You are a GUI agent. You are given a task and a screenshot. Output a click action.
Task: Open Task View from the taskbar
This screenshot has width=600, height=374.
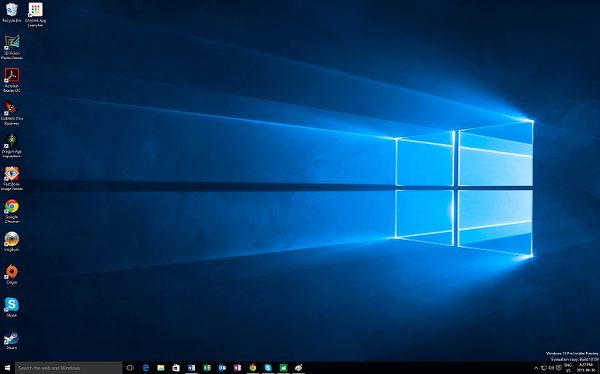130,368
